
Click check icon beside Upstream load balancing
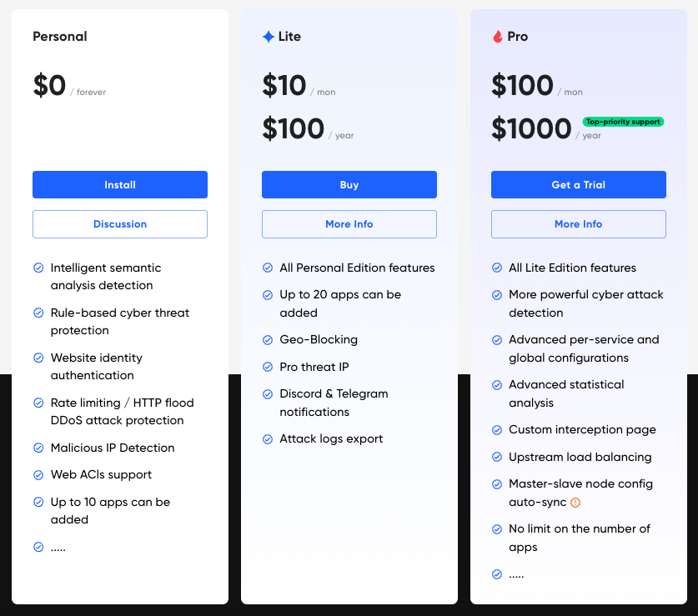(497, 457)
